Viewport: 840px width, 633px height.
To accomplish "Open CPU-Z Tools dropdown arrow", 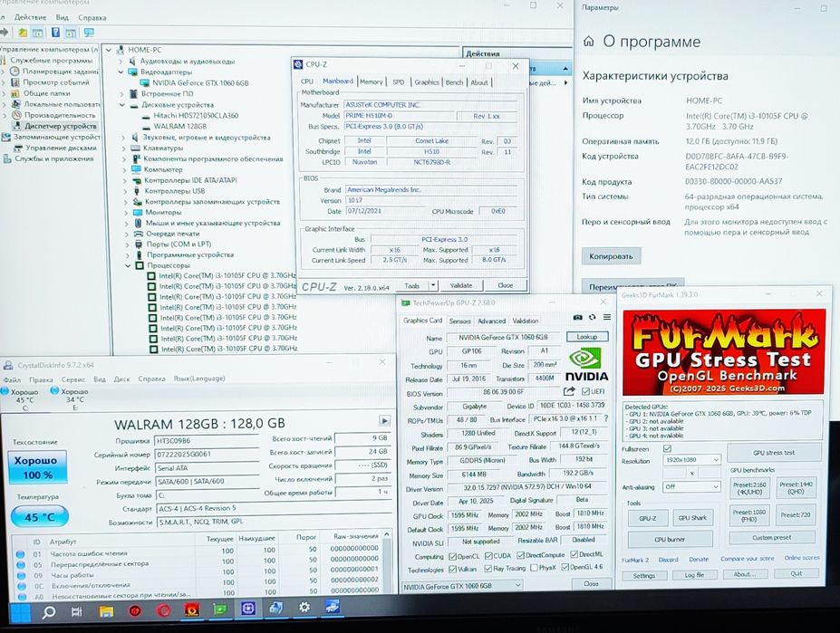I will tap(433, 285).
